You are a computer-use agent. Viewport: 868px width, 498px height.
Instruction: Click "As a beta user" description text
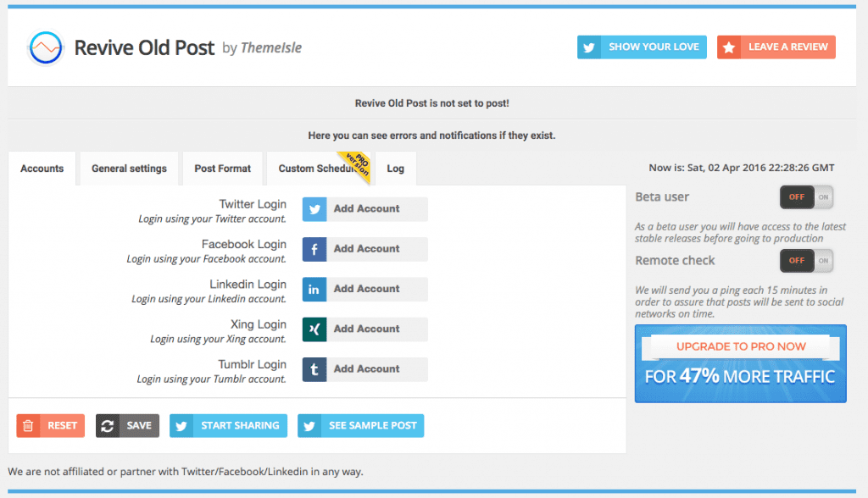[x=740, y=232]
